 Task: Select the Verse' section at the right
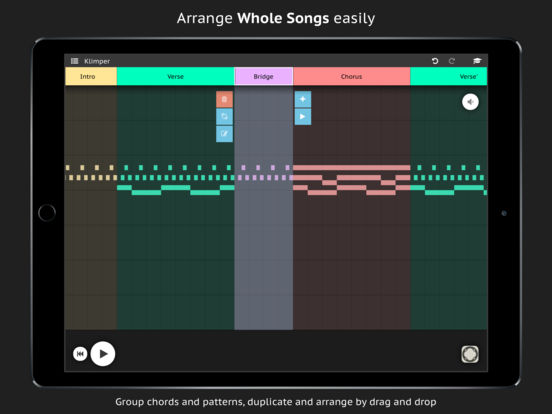click(449, 76)
